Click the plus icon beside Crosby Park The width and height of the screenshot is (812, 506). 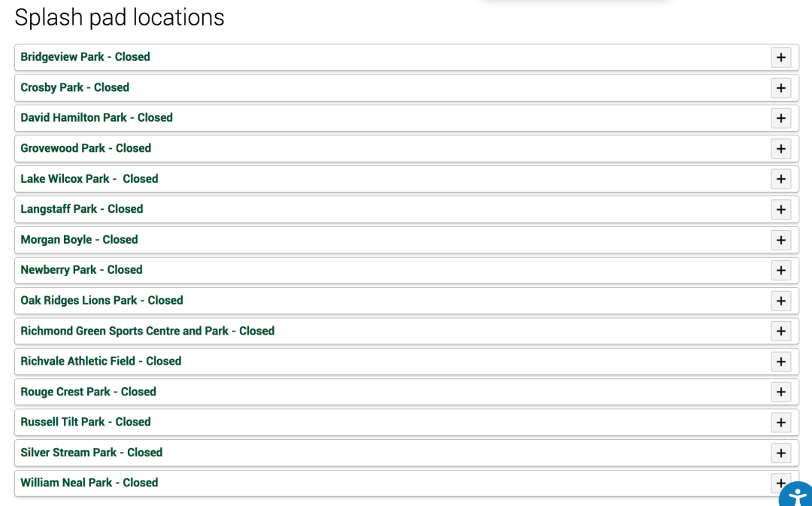(781, 87)
